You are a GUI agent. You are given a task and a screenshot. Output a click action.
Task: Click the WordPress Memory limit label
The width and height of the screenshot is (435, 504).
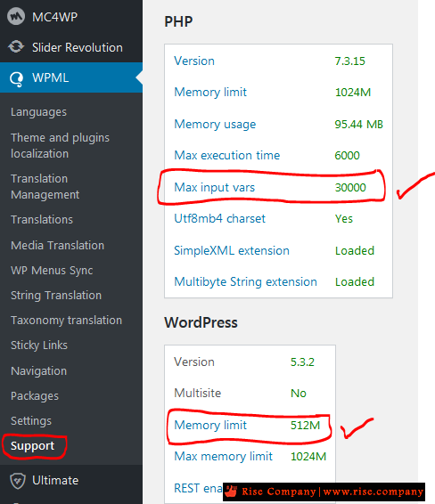(x=210, y=425)
